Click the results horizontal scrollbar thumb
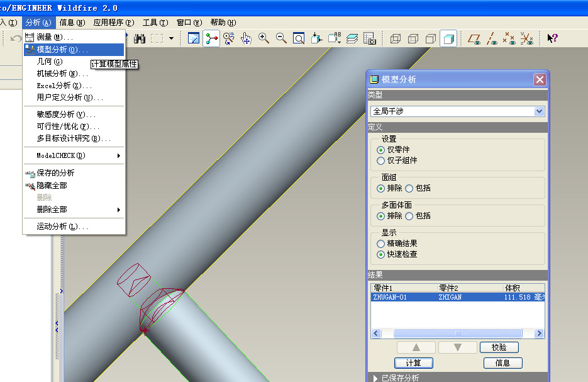Viewport: 588px width, 382px height. pos(457,333)
